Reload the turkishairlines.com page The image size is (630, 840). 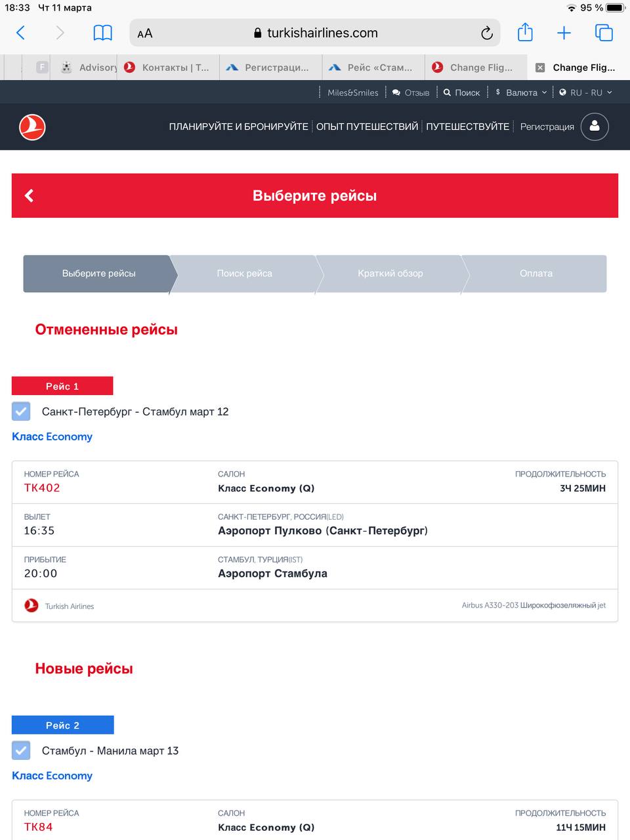487,33
